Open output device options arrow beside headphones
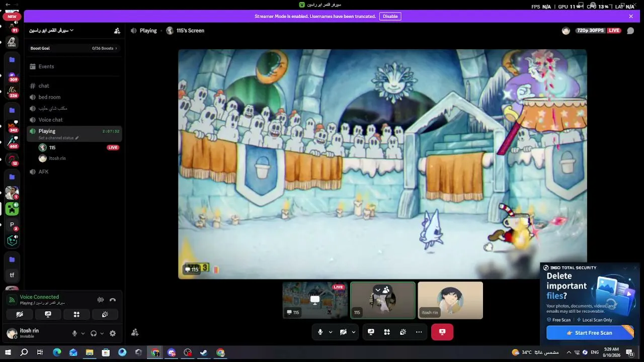This screenshot has height=362, width=644. (102, 333)
